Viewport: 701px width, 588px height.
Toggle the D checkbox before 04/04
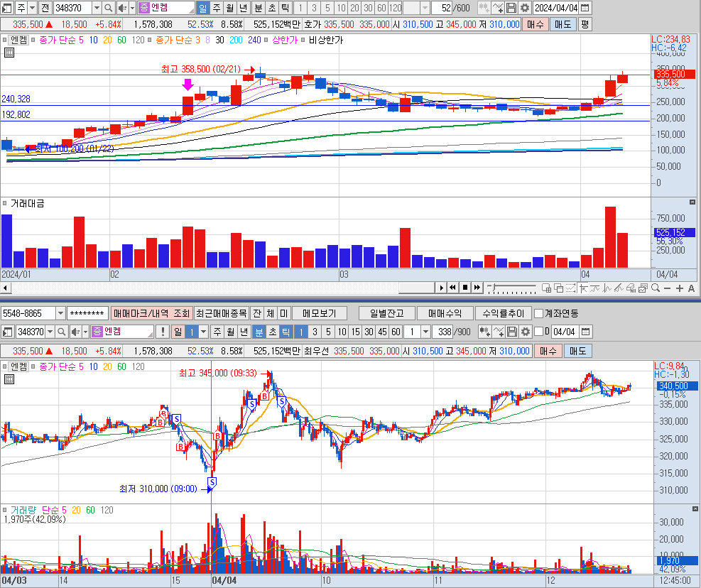[x=539, y=332]
